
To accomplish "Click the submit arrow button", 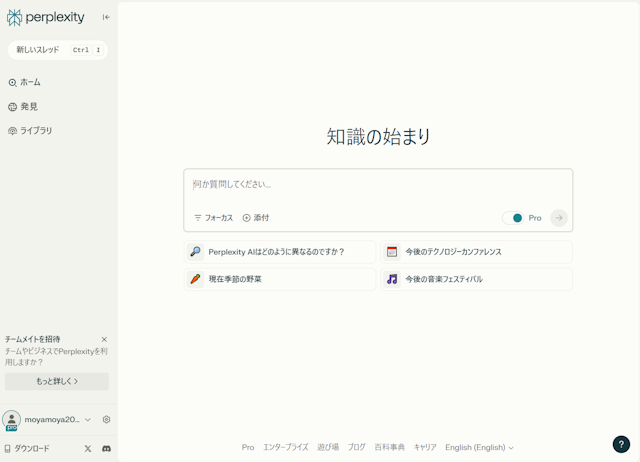I will tap(559, 218).
